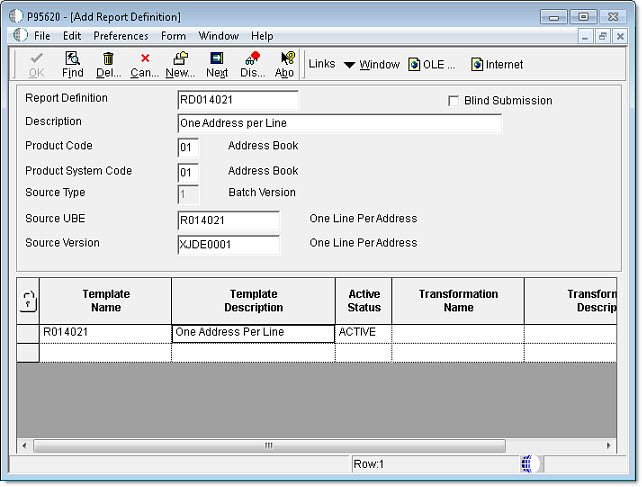Open the OLE link icon
This screenshot has width=642, height=487.
tap(414, 64)
